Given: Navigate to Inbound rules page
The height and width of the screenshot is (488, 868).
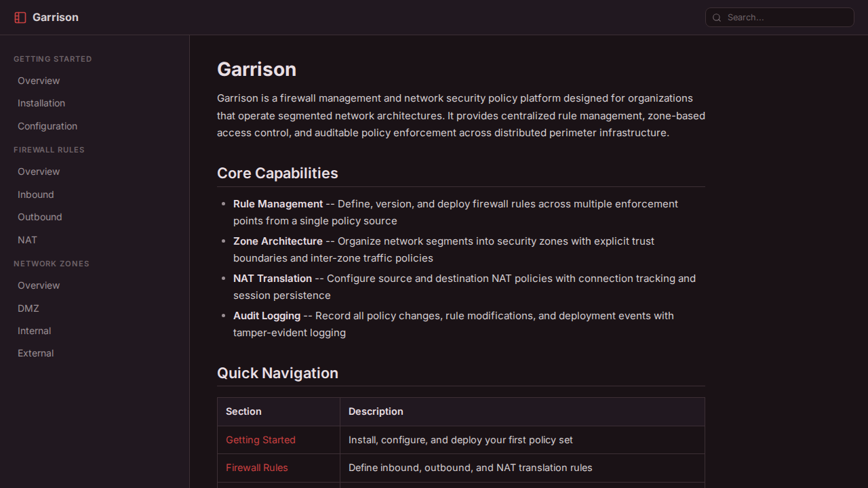Looking at the screenshot, I should pyautogui.click(x=36, y=195).
